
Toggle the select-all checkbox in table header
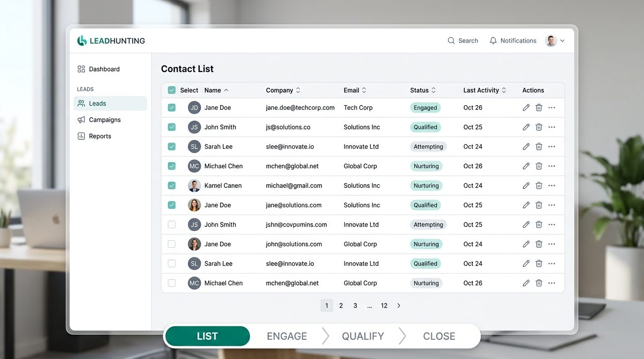[x=172, y=90]
